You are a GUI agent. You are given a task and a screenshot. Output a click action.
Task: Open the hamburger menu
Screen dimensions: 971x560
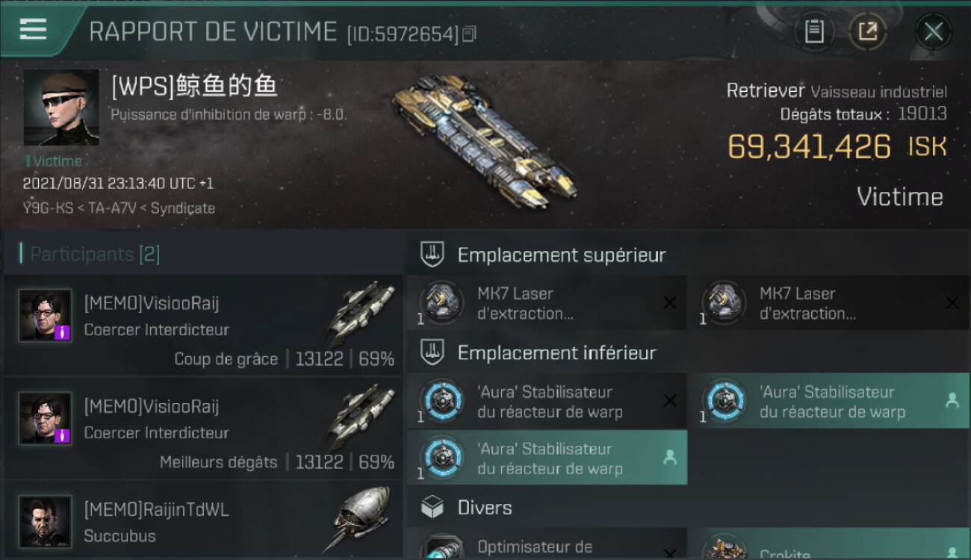coord(33,30)
